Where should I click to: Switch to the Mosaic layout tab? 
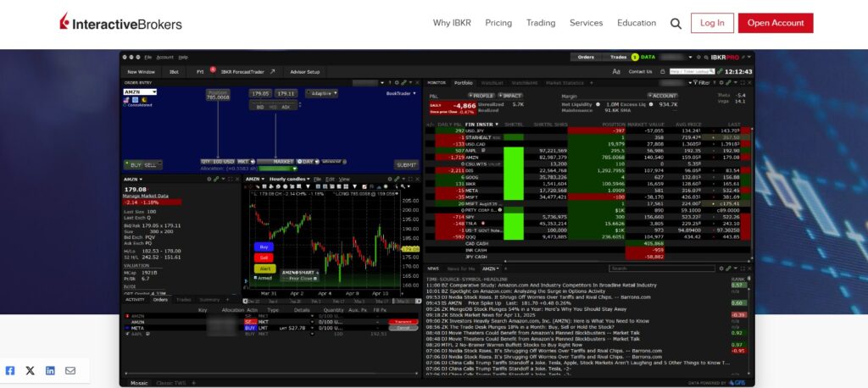click(x=139, y=382)
